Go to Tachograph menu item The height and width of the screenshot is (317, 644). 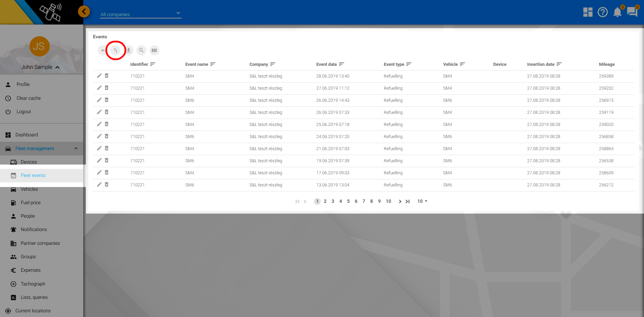33,284
